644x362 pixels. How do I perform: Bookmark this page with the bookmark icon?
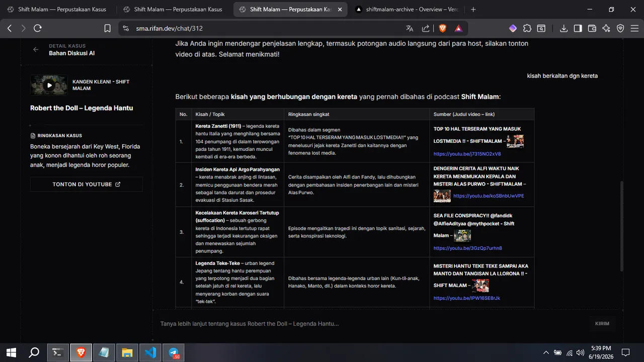(x=107, y=29)
